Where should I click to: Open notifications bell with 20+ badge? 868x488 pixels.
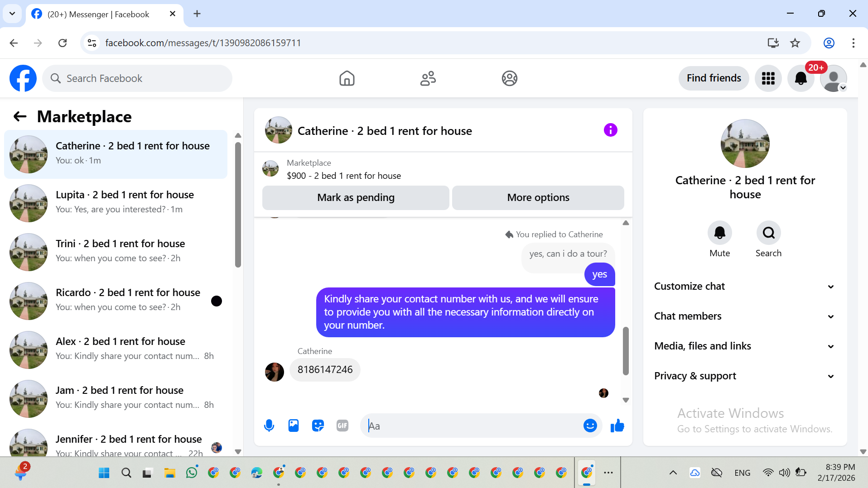coord(801,78)
